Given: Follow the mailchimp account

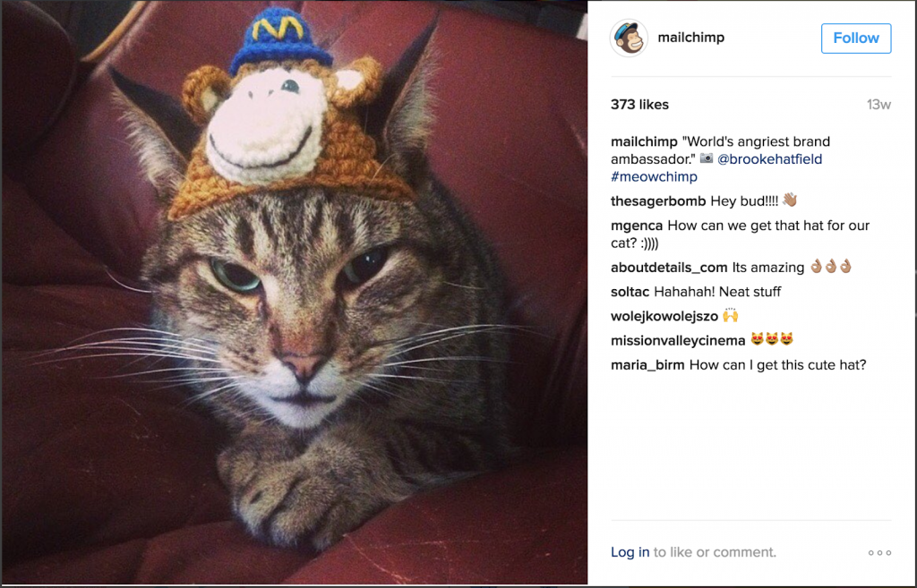Looking at the screenshot, I should click(855, 38).
